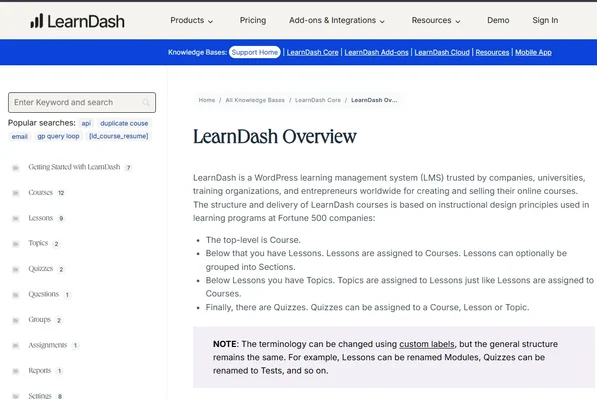The height and width of the screenshot is (399, 597).
Task: Click folder icon beside Topics
Action: 16,244
